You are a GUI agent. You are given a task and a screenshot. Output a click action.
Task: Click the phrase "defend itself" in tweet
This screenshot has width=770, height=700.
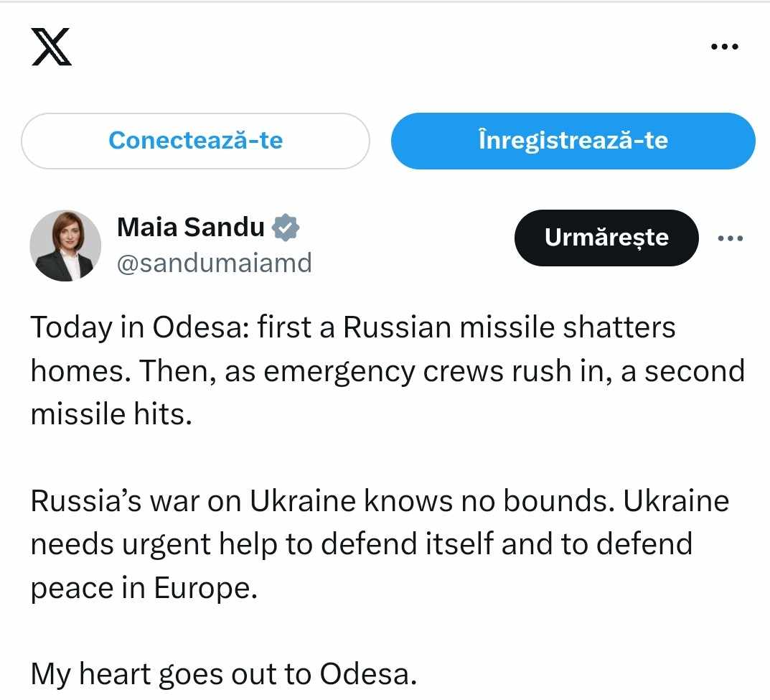click(x=407, y=544)
